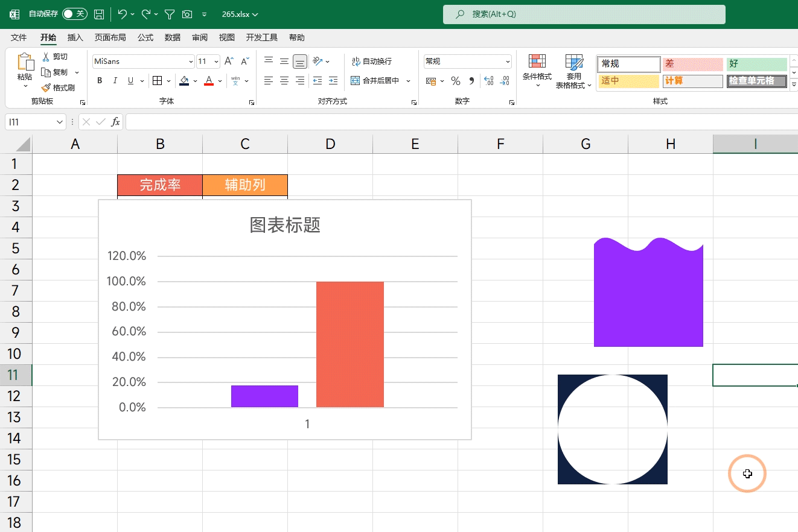Copy selection with 复制

pos(54,72)
